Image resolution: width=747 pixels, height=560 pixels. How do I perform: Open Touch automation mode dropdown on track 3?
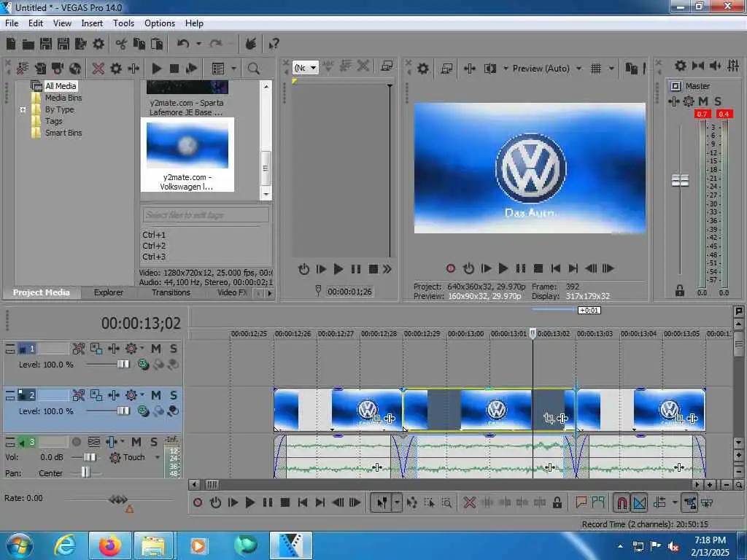tap(158, 457)
